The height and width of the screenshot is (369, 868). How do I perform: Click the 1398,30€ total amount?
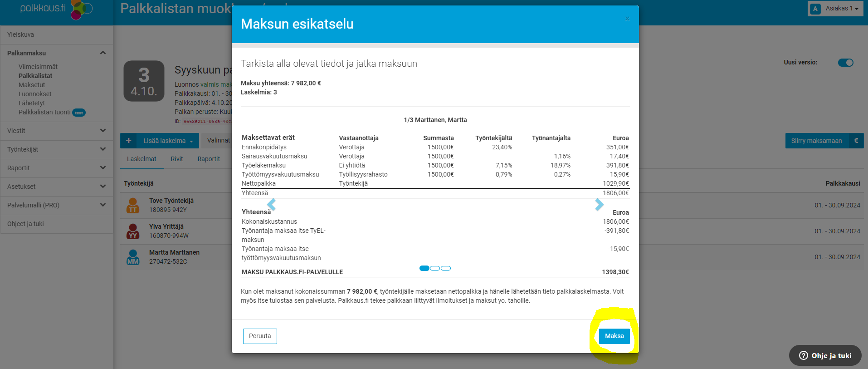tap(615, 272)
